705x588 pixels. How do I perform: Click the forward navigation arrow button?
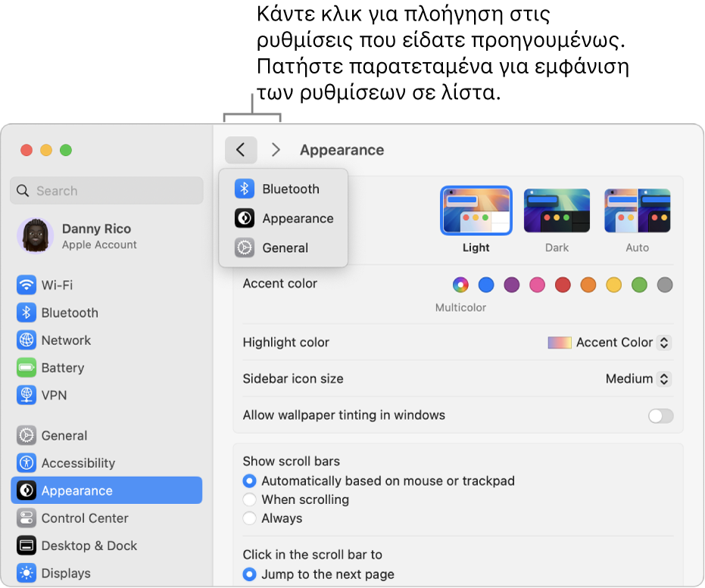[276, 150]
